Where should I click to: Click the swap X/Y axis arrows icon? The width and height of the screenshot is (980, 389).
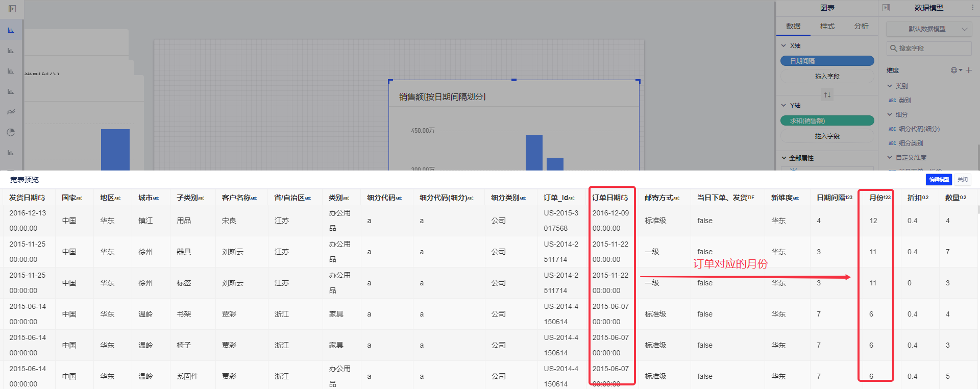click(x=827, y=95)
